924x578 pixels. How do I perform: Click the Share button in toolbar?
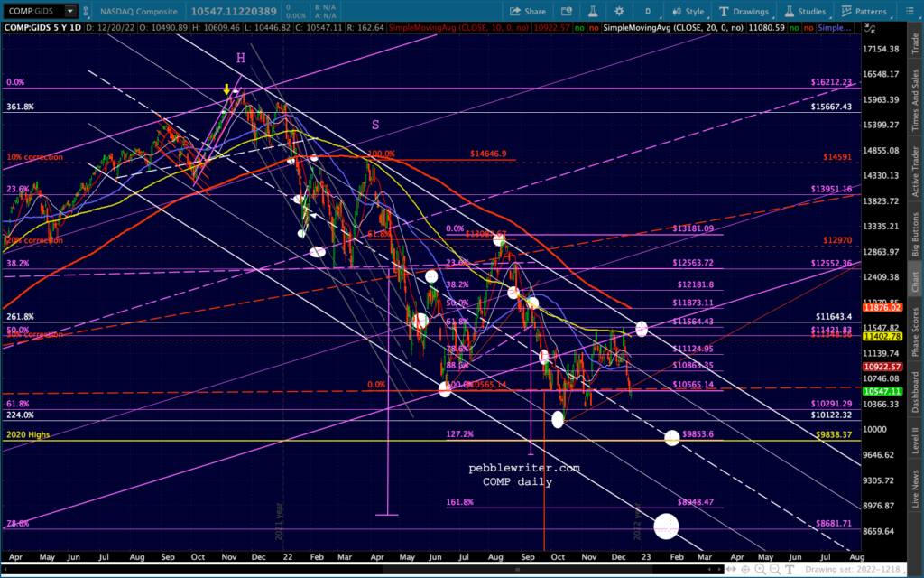527,11
